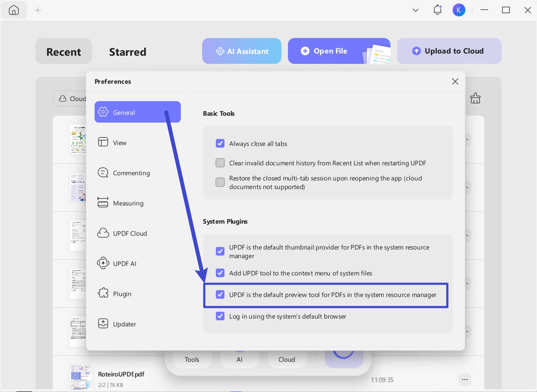Enable Clear invalid document history option
Screen dimensions: 537x392
pyautogui.click(x=220, y=163)
